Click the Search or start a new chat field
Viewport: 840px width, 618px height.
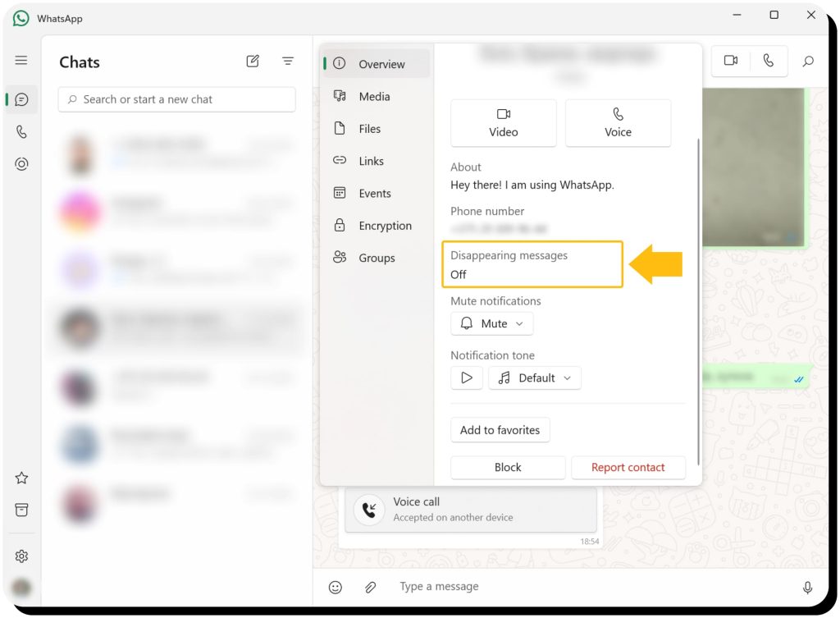pos(177,99)
